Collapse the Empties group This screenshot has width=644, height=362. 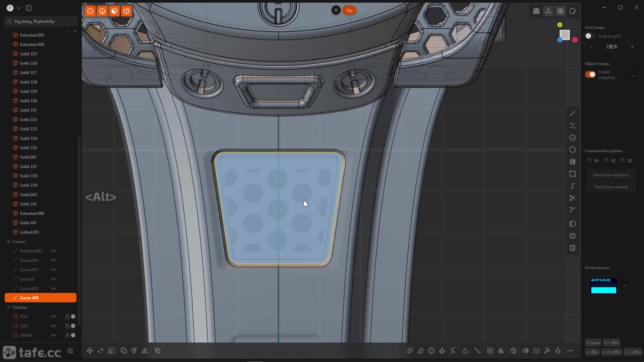[x=9, y=307]
